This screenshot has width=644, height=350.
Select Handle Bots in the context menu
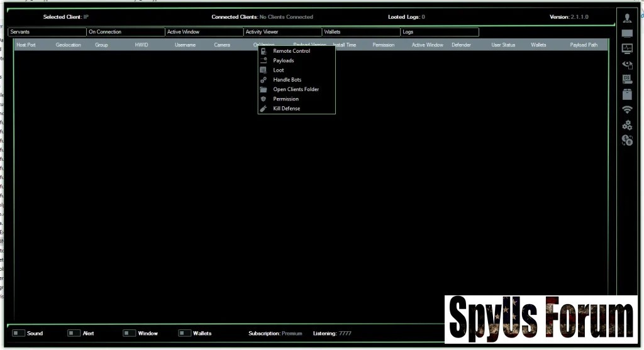coord(287,80)
